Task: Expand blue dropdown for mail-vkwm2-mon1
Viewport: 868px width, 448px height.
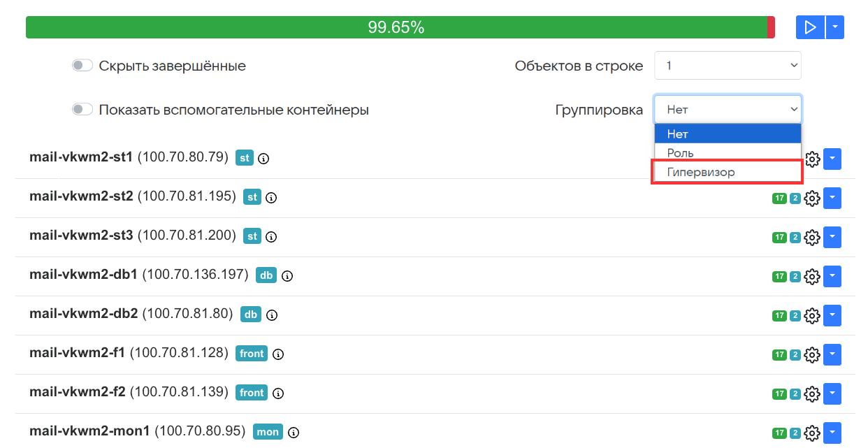Action: [832, 433]
